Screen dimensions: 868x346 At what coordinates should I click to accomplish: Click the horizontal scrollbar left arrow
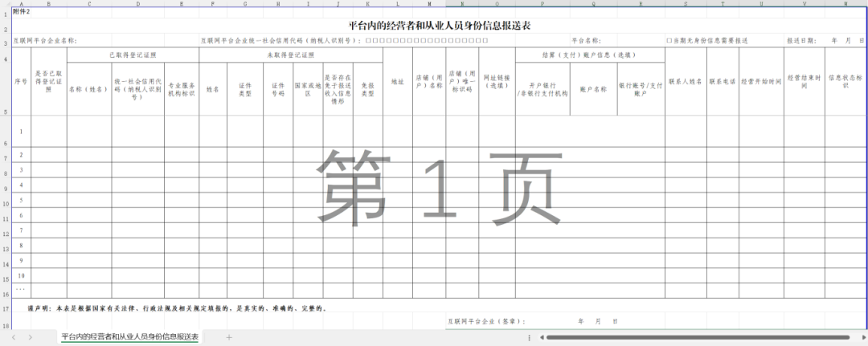pyautogui.click(x=542, y=337)
